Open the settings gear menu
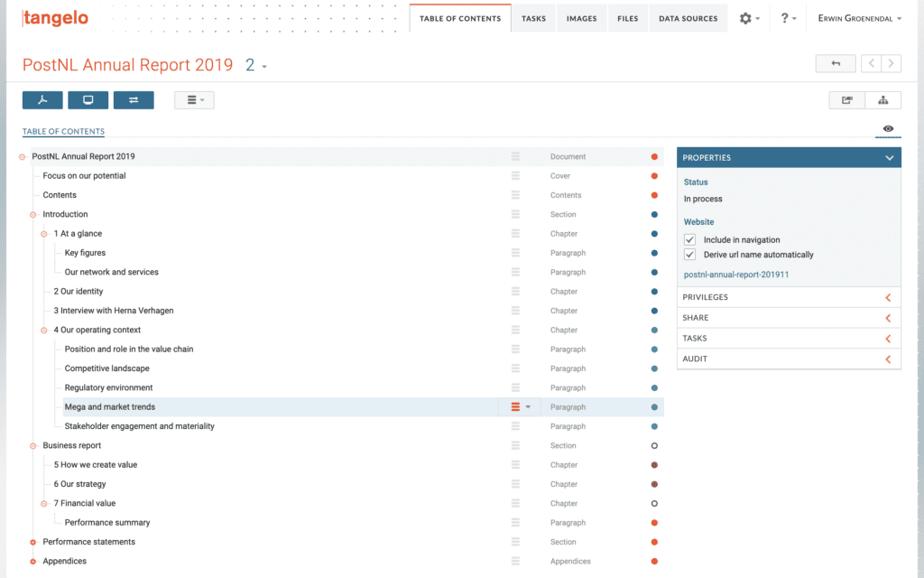This screenshot has width=924, height=578. [x=747, y=17]
